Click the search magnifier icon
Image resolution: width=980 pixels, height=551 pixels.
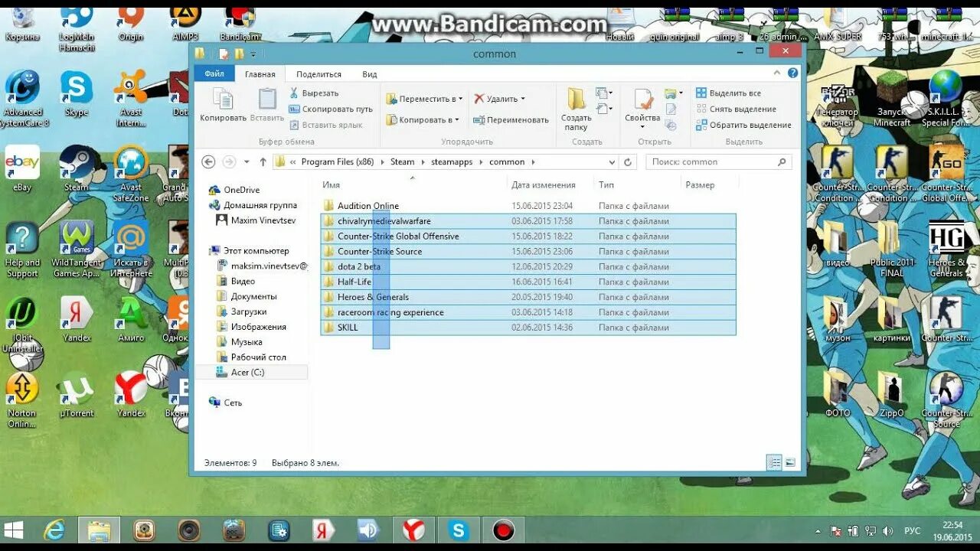coord(782,162)
